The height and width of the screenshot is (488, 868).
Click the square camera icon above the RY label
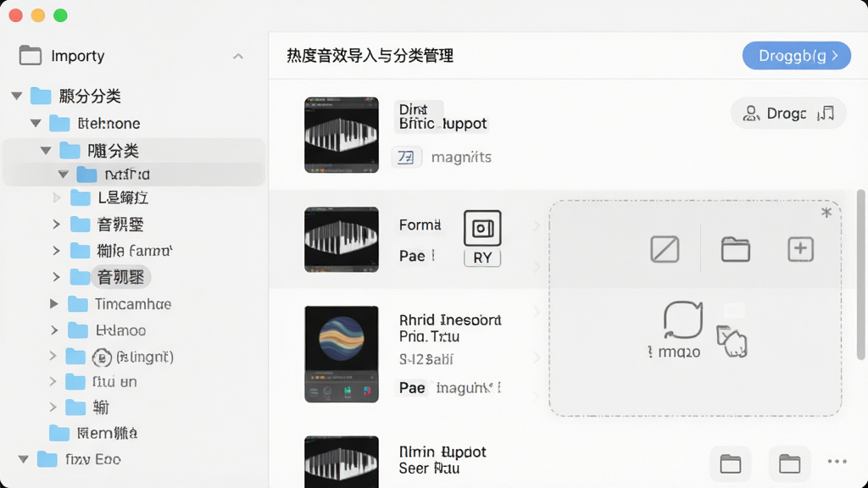click(482, 228)
